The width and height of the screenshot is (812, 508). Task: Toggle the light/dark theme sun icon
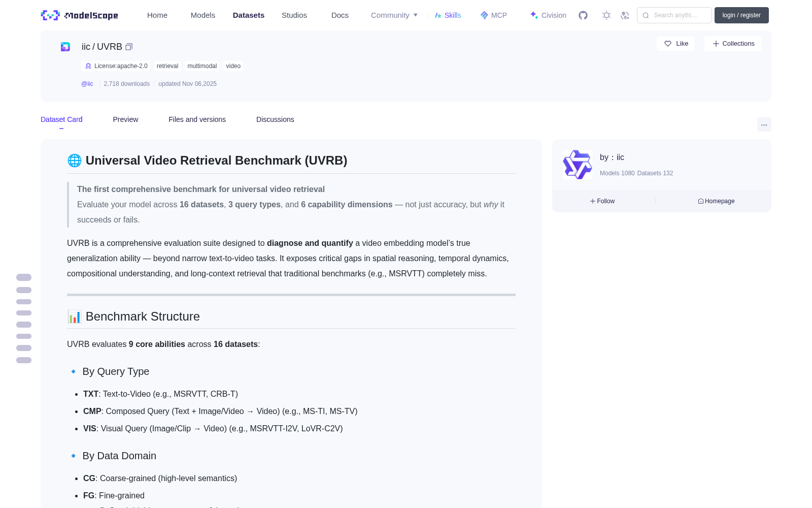coord(606,15)
